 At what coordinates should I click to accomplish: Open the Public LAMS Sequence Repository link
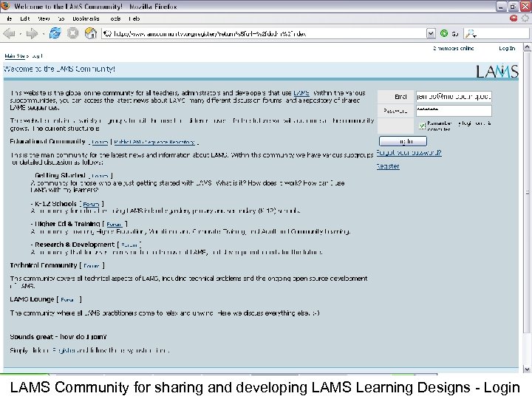coord(154,142)
